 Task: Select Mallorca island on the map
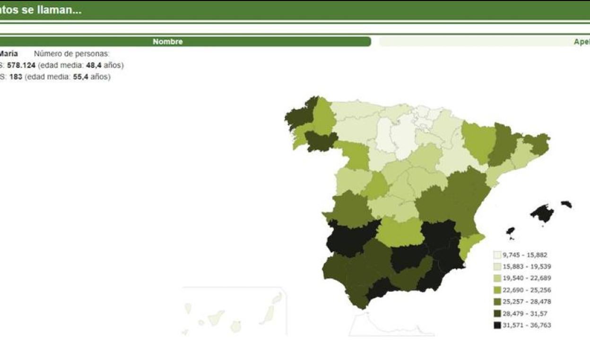[x=542, y=214]
